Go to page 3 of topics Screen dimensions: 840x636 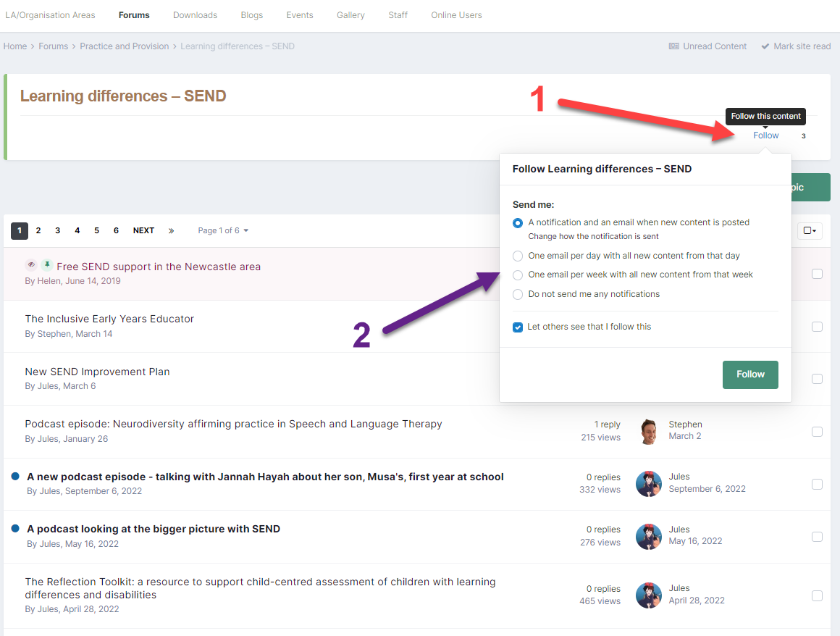pyautogui.click(x=57, y=230)
